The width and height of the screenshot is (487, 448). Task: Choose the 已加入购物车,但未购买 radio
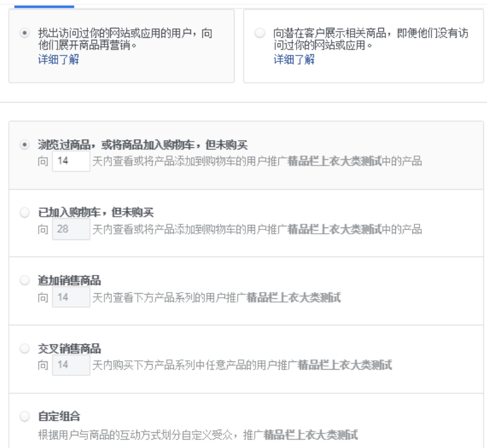coord(25,212)
